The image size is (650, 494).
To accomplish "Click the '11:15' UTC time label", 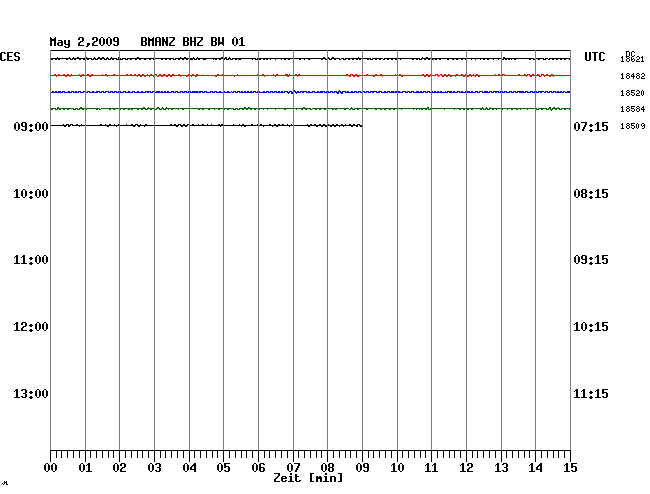I will (591, 394).
